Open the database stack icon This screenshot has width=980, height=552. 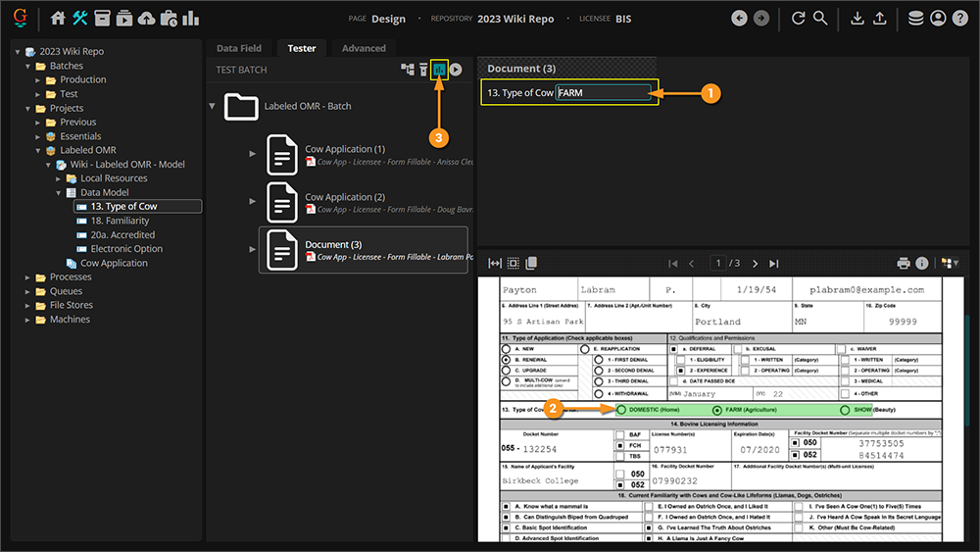pyautogui.click(x=915, y=18)
